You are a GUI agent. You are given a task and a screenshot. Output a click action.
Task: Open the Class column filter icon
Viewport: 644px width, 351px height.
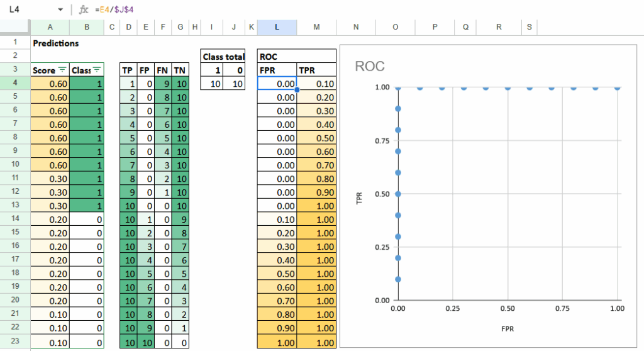[97, 70]
